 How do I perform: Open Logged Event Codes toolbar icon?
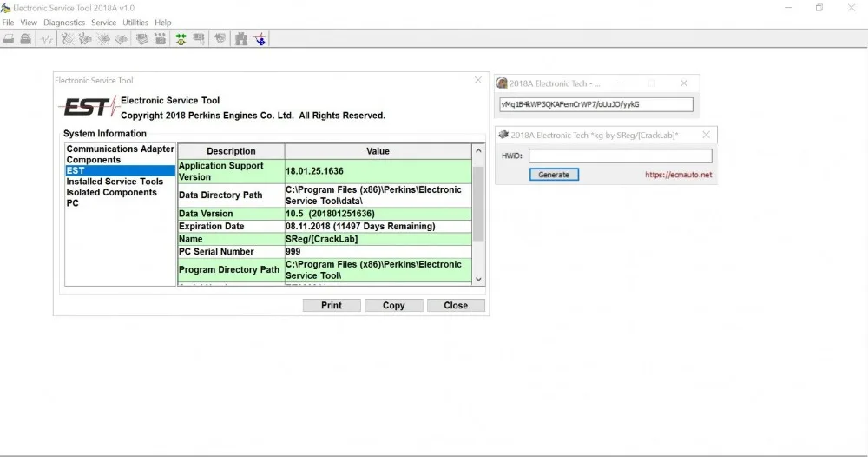pyautogui.click(x=122, y=39)
